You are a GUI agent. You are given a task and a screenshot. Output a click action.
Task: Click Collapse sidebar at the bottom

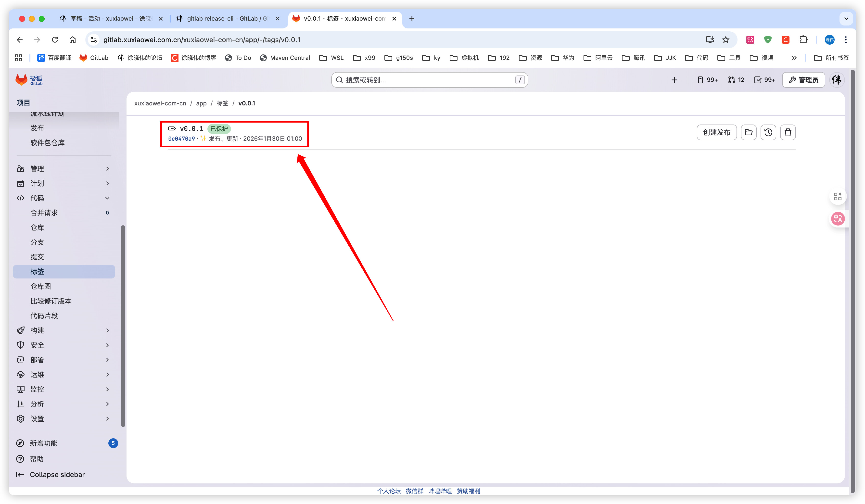click(51, 475)
